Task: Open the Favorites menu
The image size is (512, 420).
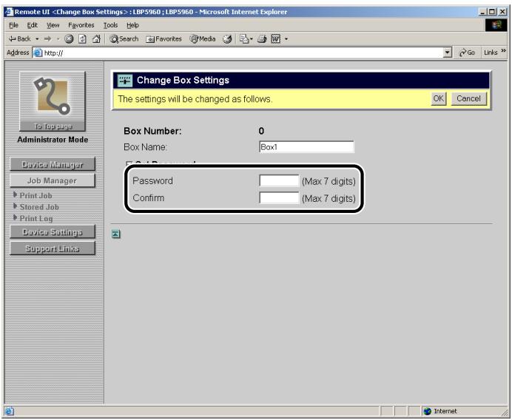Action: 81,25
